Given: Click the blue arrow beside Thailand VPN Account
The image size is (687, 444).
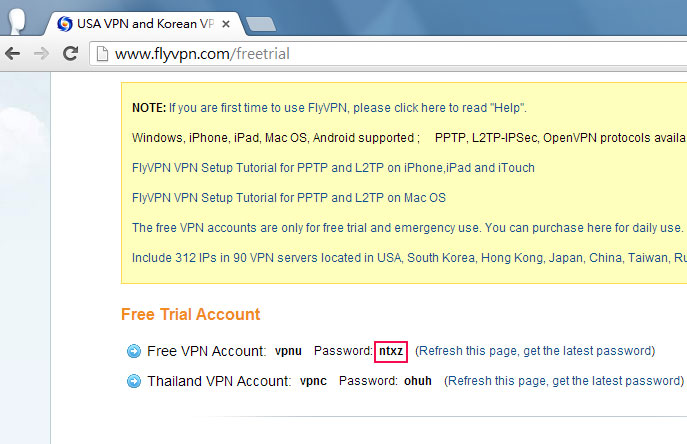Looking at the screenshot, I should [x=134, y=381].
